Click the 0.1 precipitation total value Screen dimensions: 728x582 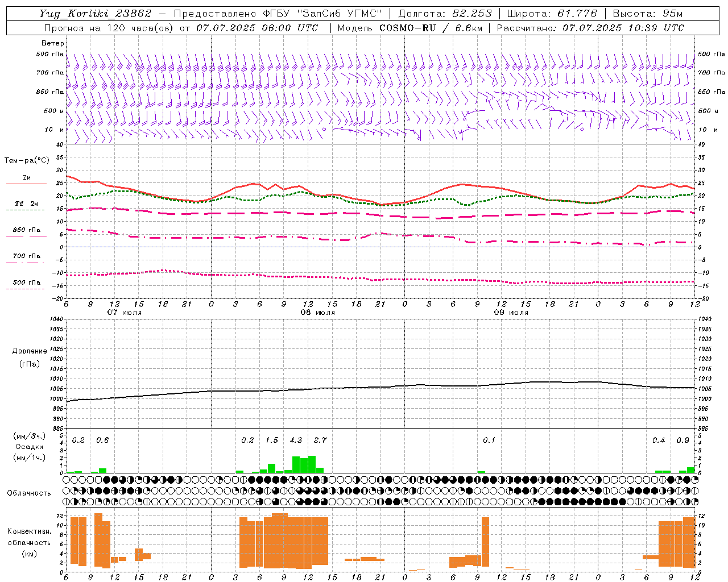coord(489,440)
